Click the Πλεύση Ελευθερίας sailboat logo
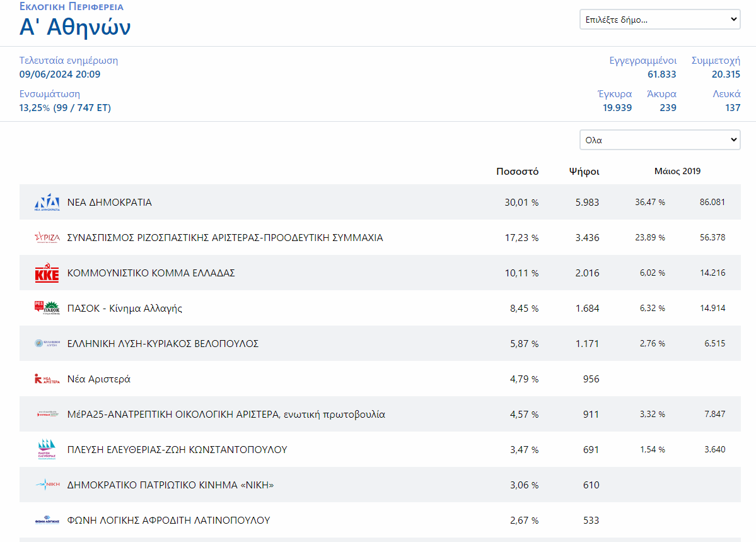 [x=47, y=449]
